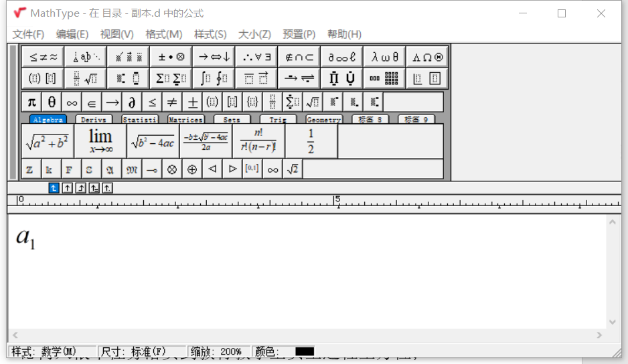The width and height of the screenshot is (628, 364).
Task: Open the embellishments palette
Action: 129,58
